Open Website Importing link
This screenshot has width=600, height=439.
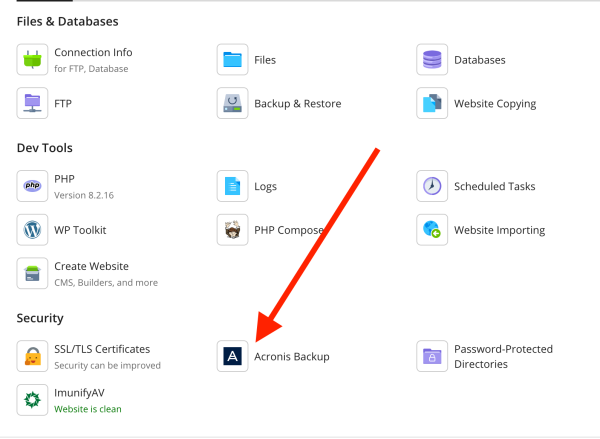(x=500, y=230)
